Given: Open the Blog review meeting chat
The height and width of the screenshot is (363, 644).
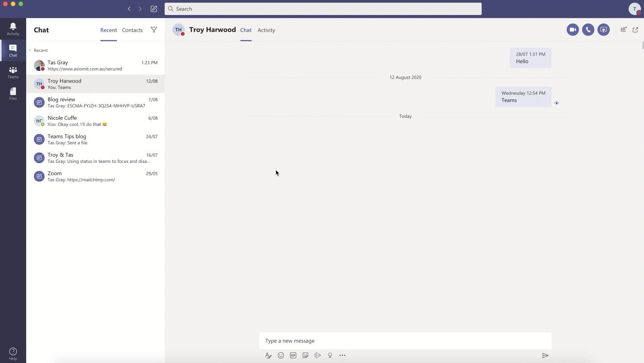Looking at the screenshot, I should [x=95, y=102].
